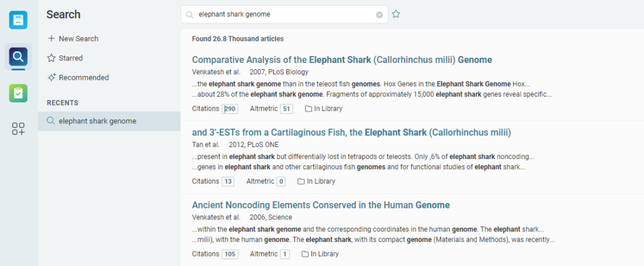Click in the search input field
This screenshot has width=644, height=266.
pos(283,14)
